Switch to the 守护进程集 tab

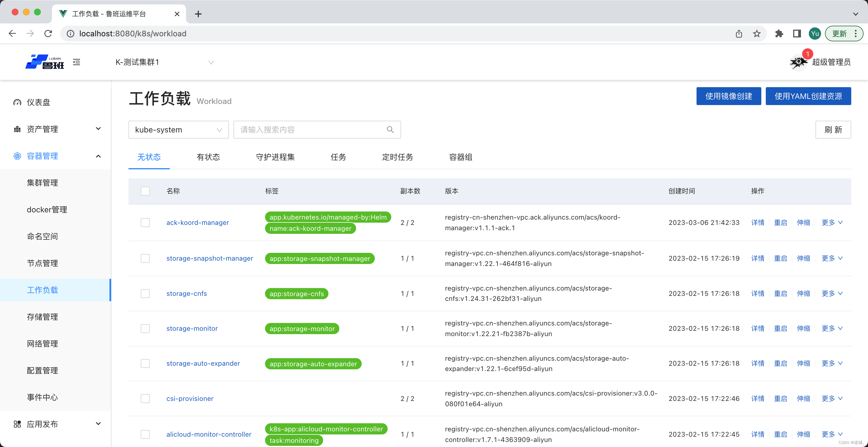point(275,157)
